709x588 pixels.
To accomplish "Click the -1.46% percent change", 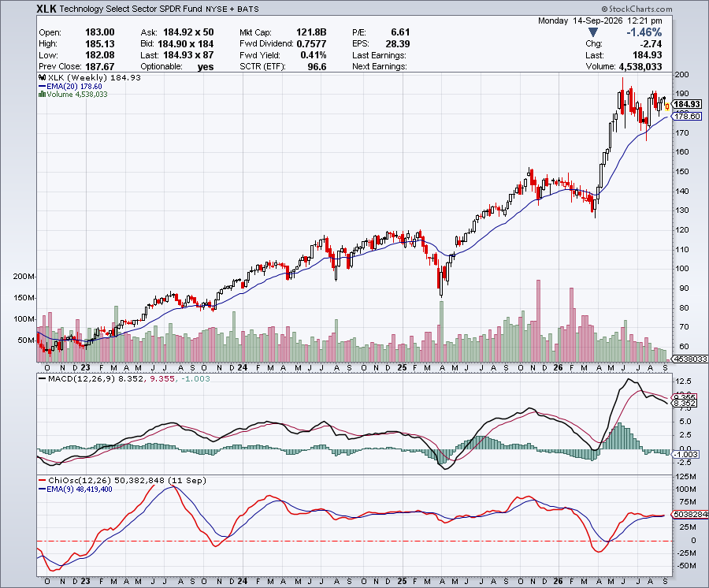I will click(644, 32).
